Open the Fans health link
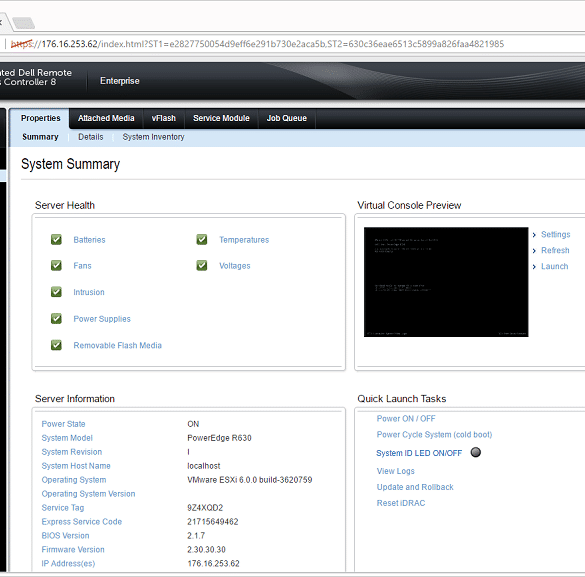Viewport: 585px width, 577px height. tap(82, 266)
